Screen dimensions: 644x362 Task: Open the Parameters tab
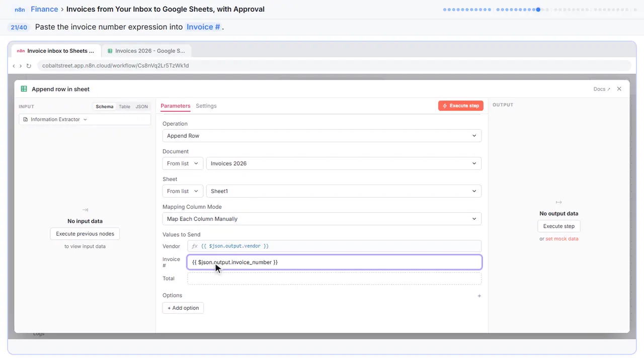point(176,106)
